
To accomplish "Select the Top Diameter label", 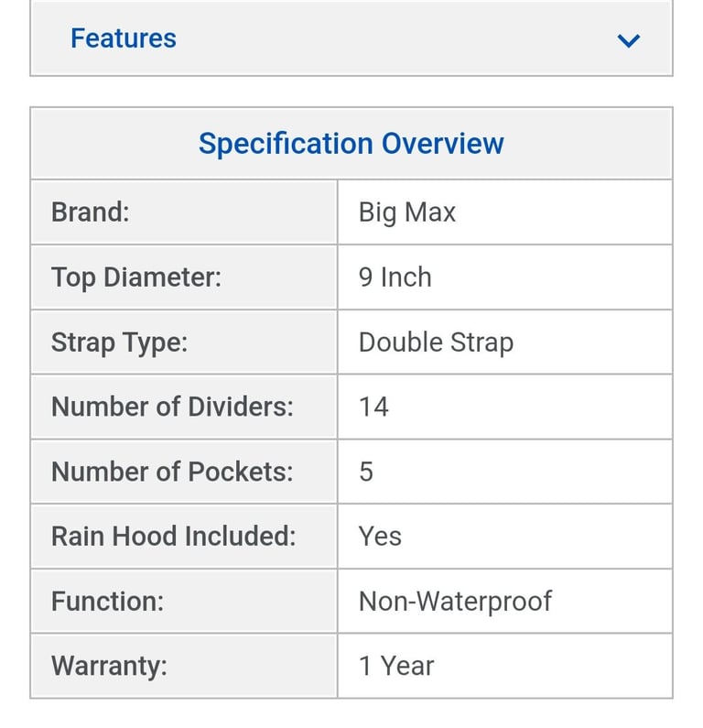I will (136, 277).
